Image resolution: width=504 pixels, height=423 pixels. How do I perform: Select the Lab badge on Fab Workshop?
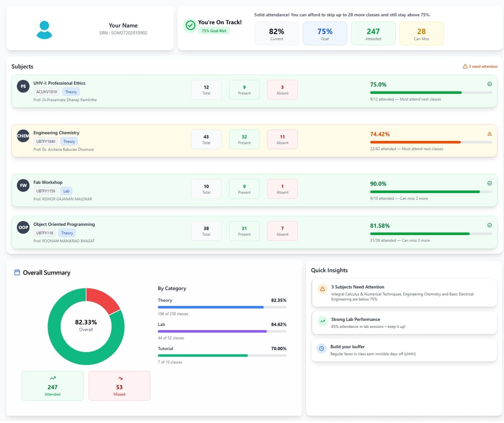coord(66,191)
